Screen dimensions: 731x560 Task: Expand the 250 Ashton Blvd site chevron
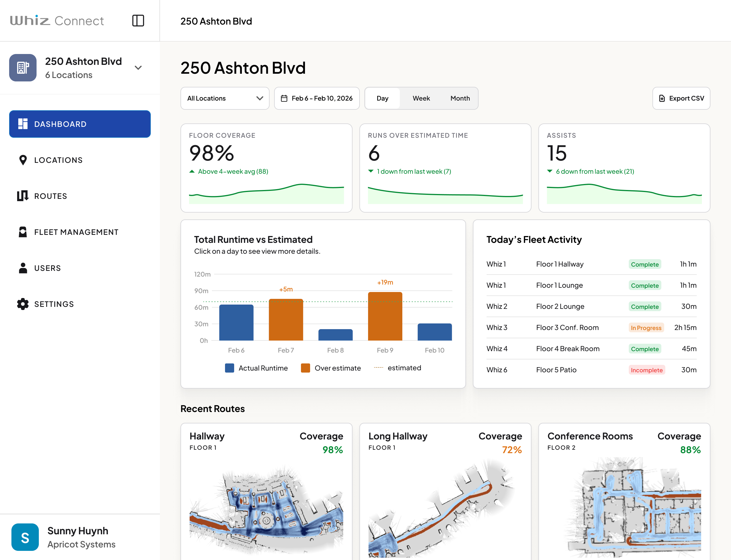click(x=138, y=68)
